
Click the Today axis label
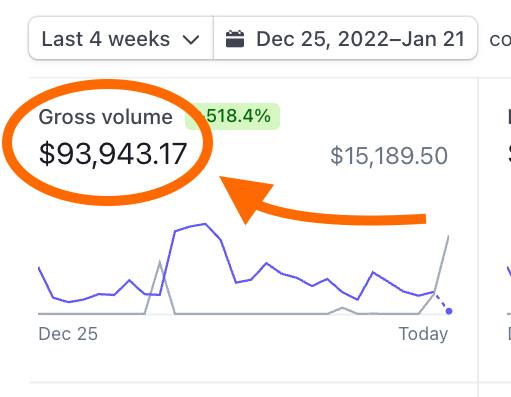pos(423,334)
